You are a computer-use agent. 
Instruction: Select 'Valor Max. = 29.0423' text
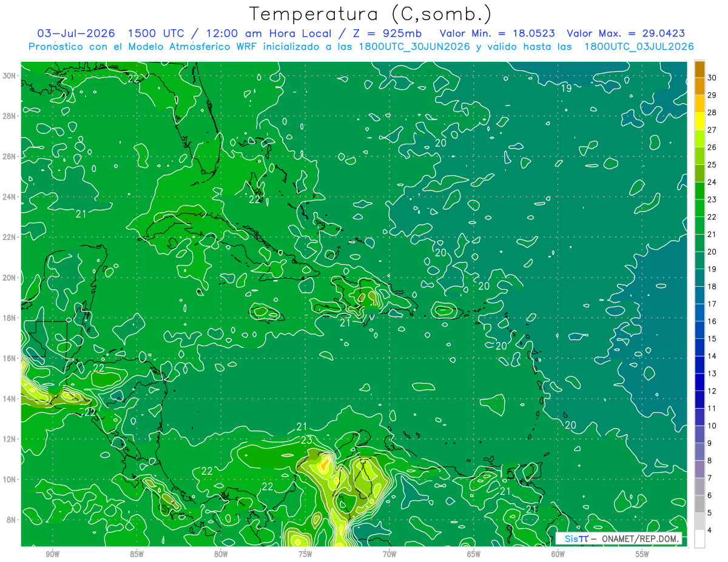point(626,33)
